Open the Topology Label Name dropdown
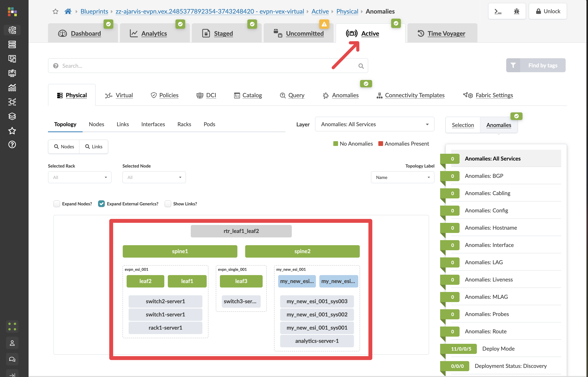The height and width of the screenshot is (377, 588). (x=403, y=177)
